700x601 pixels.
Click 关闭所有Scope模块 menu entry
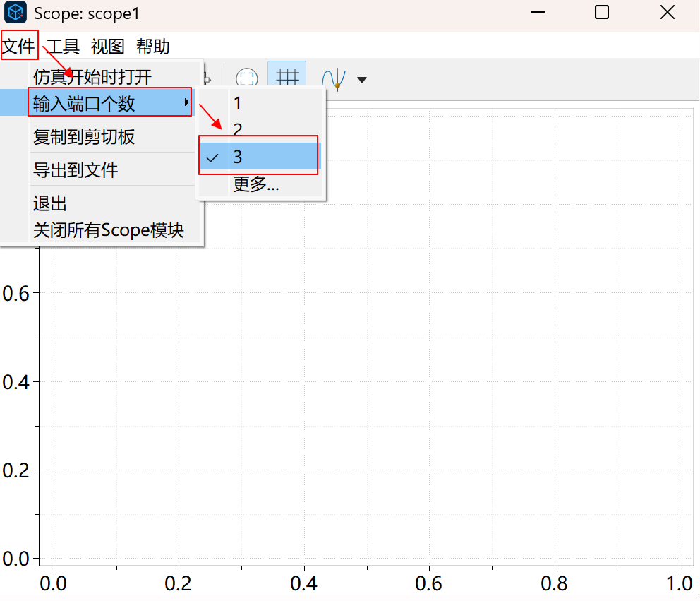point(108,230)
